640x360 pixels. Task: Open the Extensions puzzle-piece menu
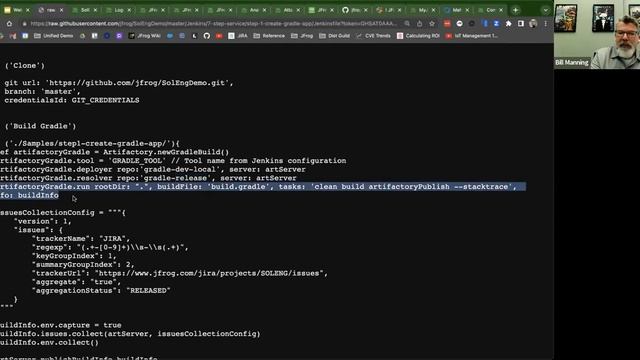click(509, 24)
